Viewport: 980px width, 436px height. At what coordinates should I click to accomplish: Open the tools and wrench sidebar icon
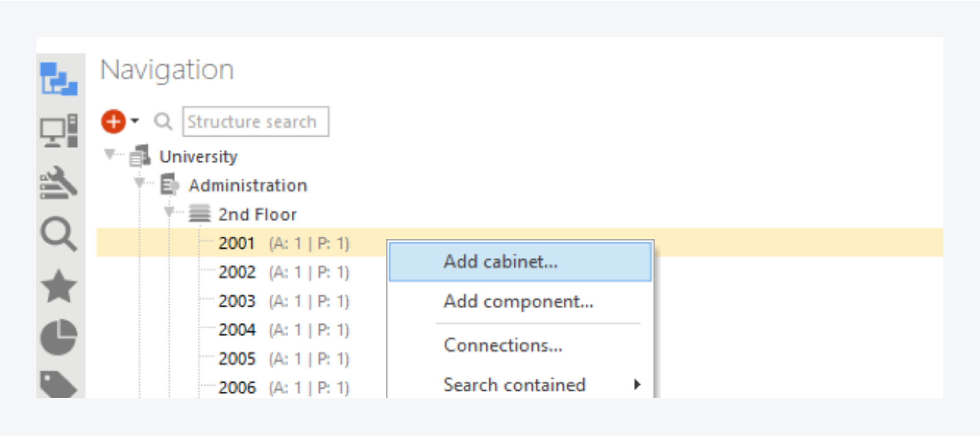pos(59,183)
